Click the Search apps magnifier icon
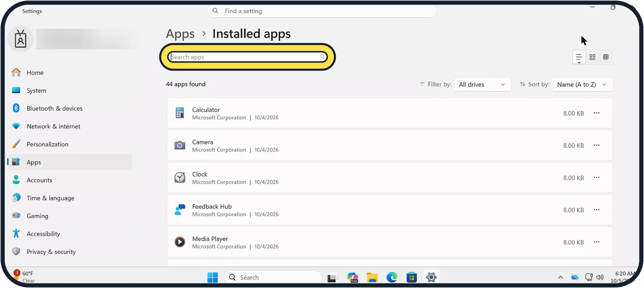The image size is (644, 288). coord(322,57)
